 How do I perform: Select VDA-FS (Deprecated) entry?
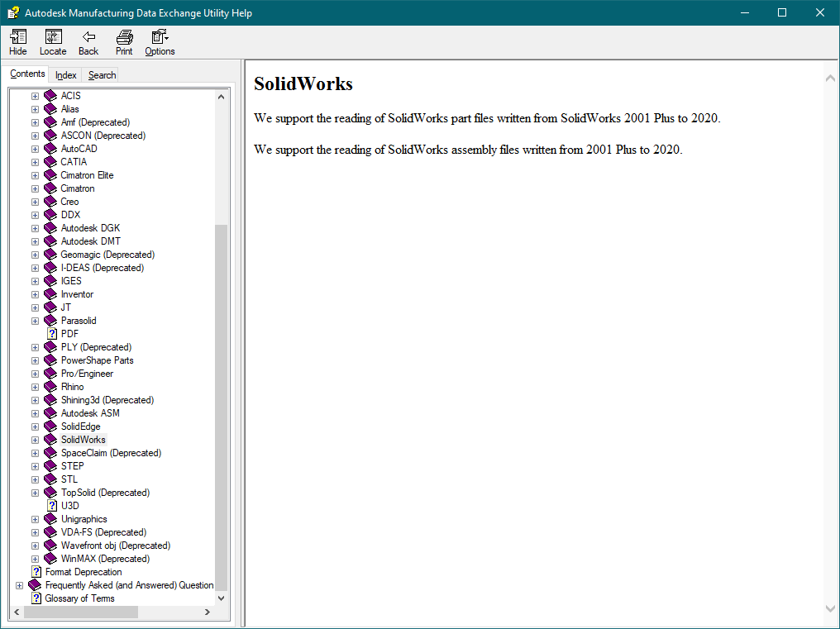click(103, 532)
